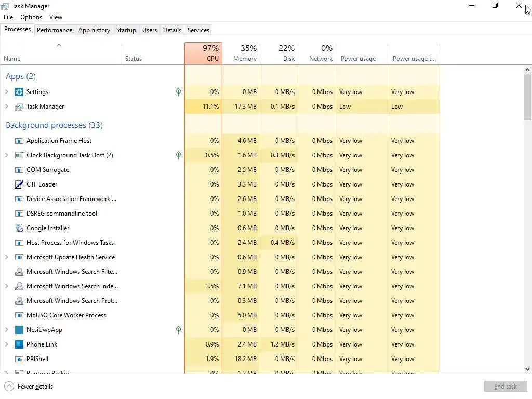Sort by the CPU column header
This screenshot has height=399, width=532.
(204, 54)
